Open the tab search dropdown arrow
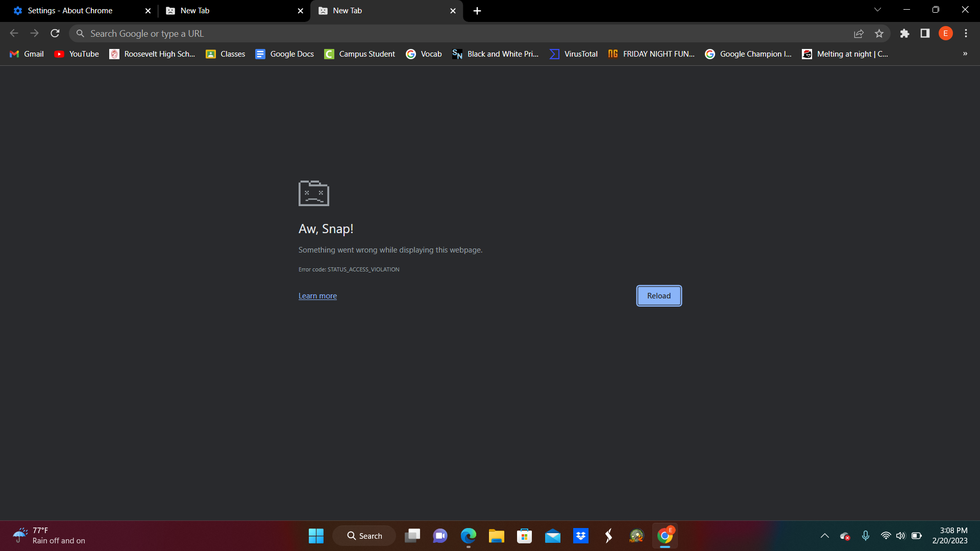The width and height of the screenshot is (980, 551). pyautogui.click(x=877, y=10)
